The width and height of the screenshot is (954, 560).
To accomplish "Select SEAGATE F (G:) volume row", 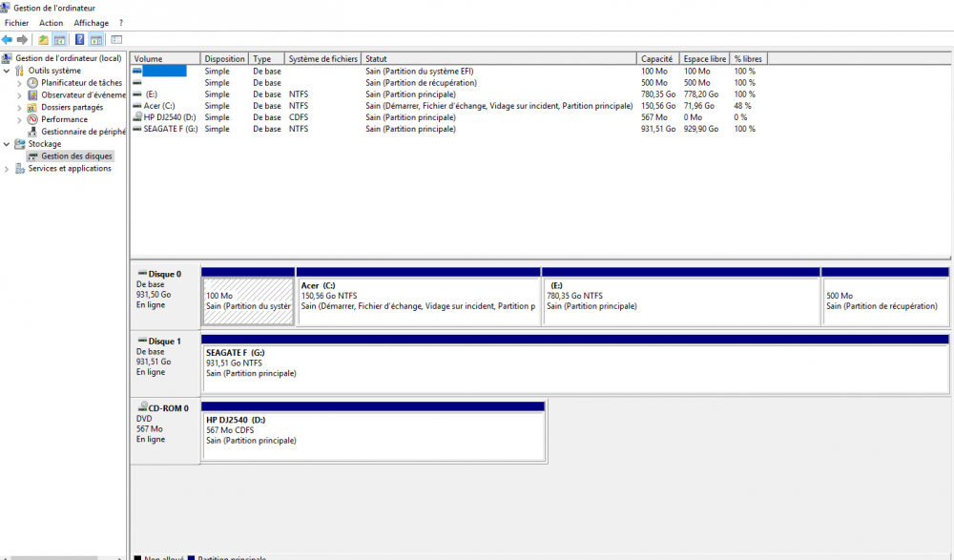I will coord(445,129).
